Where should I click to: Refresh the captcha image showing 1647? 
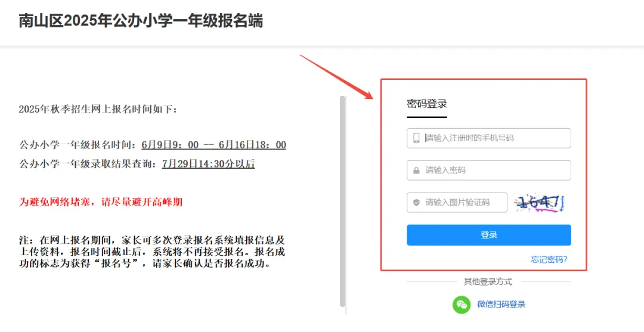click(540, 202)
